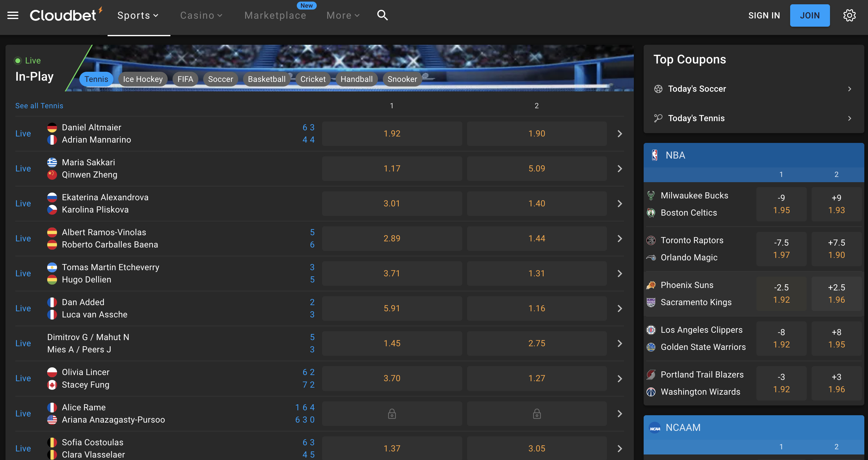Select the Soccer in-play tab
Screen dimensions: 868x460
tap(221, 79)
